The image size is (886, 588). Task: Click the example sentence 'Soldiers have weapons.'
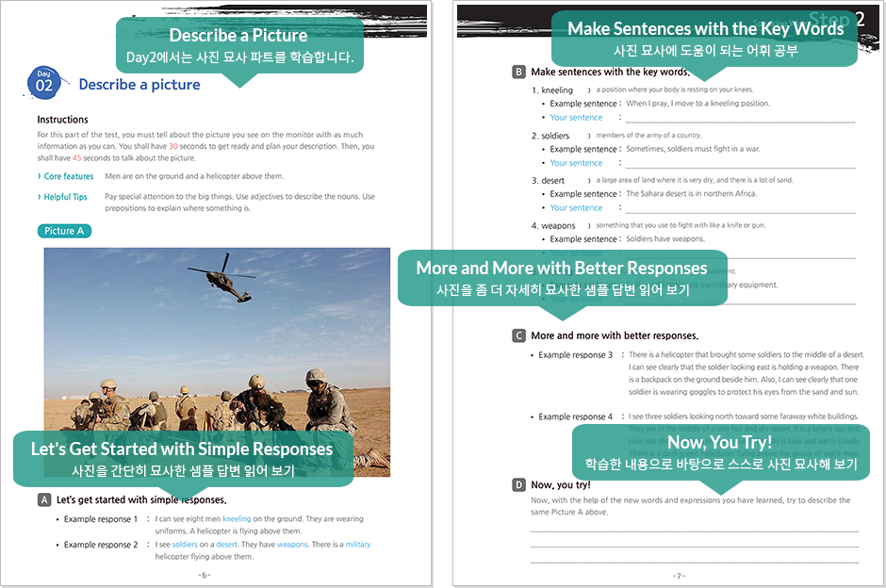pos(665,239)
